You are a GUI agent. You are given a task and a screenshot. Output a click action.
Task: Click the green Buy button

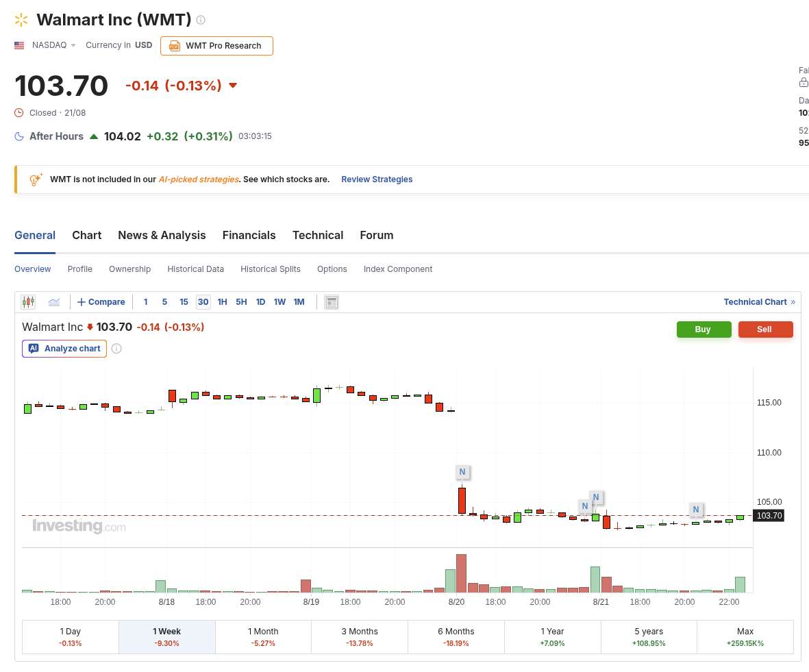[x=704, y=329]
